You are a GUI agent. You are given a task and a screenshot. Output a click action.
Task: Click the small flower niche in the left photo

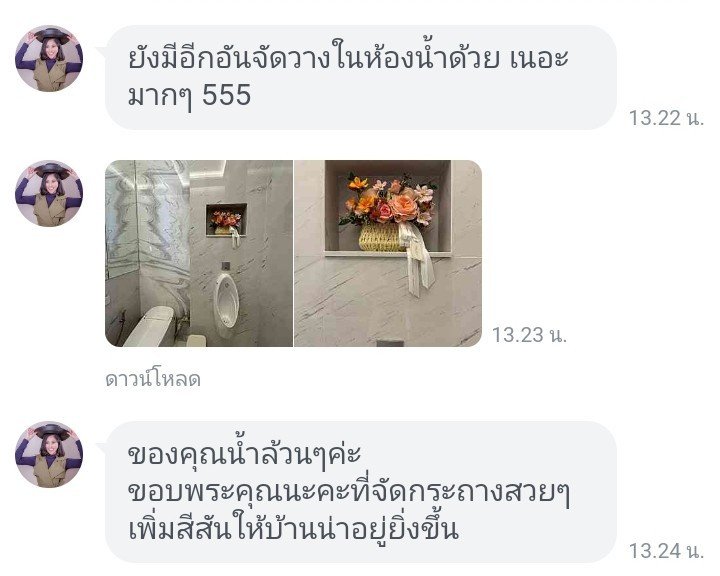click(x=226, y=220)
